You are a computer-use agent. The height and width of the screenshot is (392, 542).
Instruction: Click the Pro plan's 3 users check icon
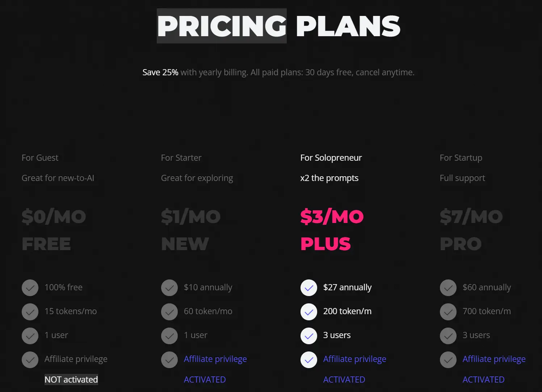[x=448, y=336]
